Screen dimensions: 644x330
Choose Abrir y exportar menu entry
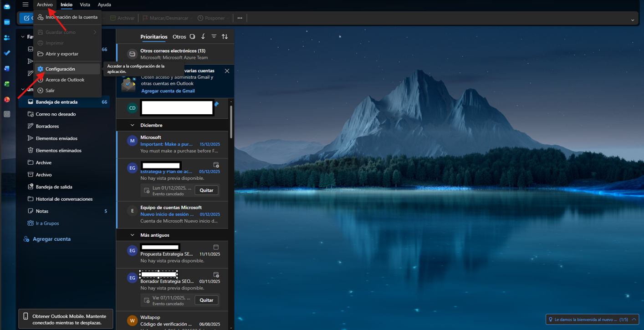(62, 54)
